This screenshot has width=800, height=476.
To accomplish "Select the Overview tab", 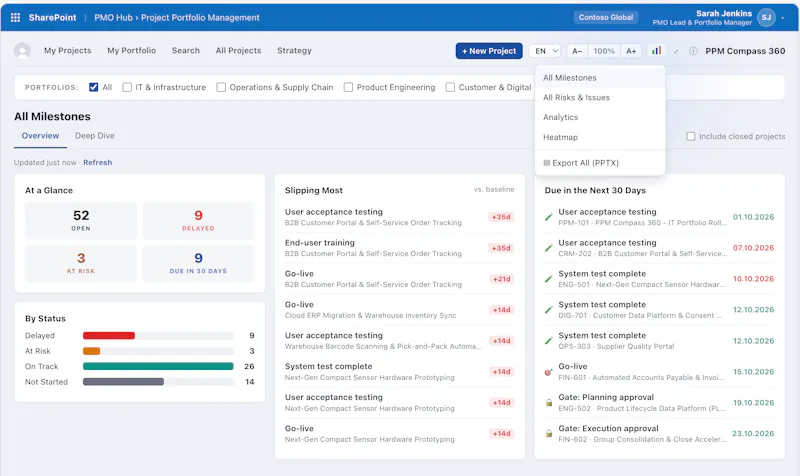I will 40,136.
